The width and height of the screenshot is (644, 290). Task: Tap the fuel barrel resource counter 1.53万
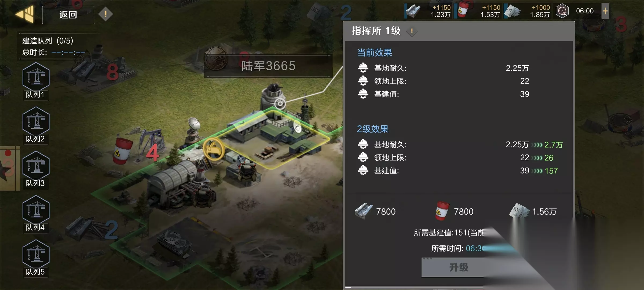(478, 11)
